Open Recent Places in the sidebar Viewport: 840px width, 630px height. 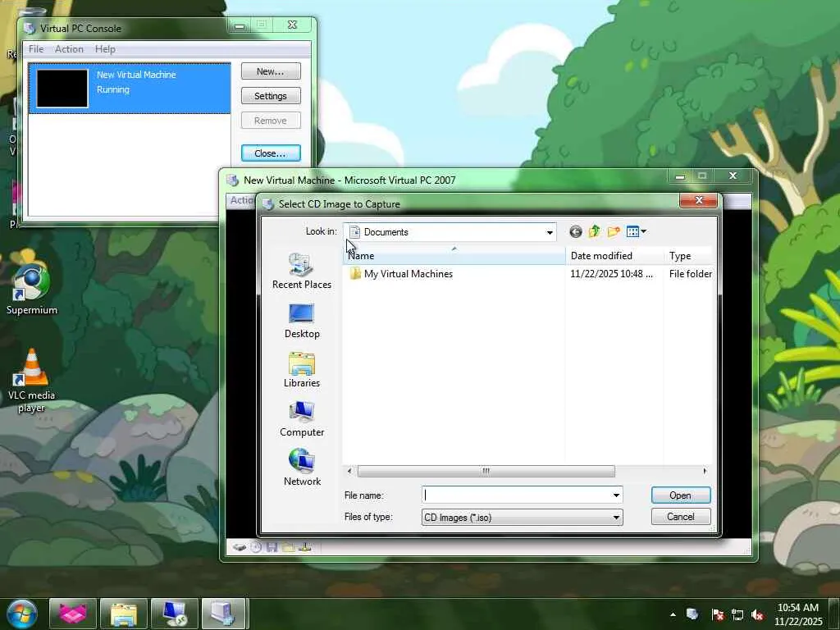pyautogui.click(x=302, y=271)
